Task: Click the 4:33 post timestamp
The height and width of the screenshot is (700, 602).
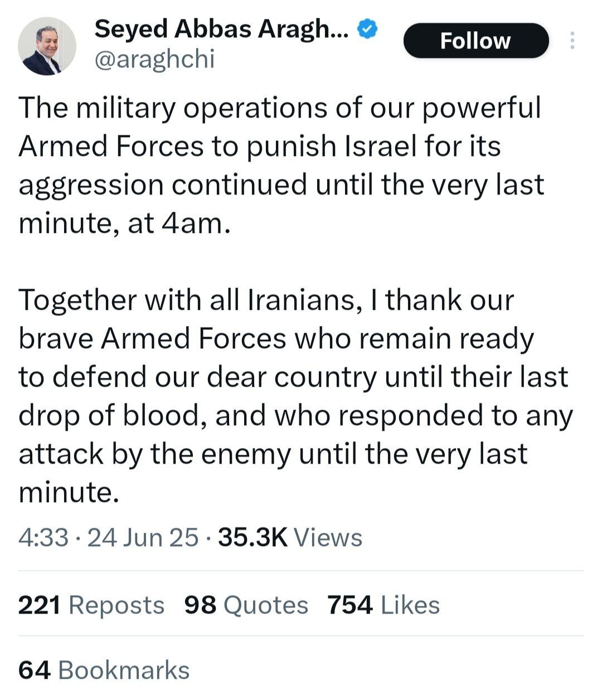Action: pyautogui.click(x=43, y=537)
